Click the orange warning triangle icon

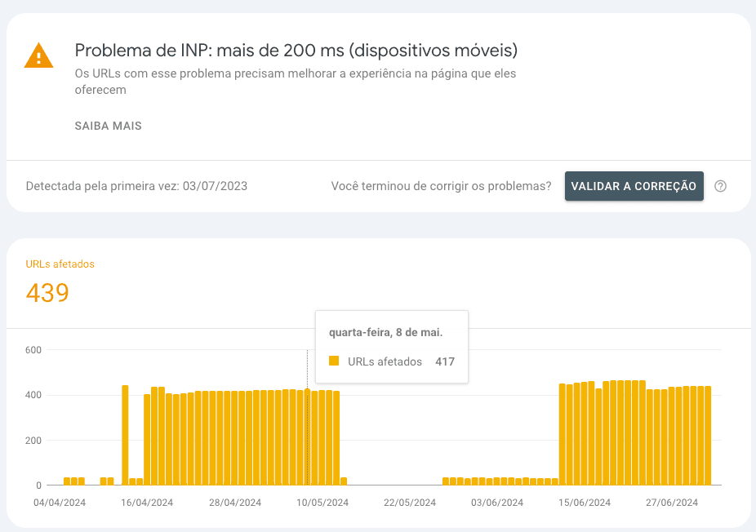(x=39, y=55)
